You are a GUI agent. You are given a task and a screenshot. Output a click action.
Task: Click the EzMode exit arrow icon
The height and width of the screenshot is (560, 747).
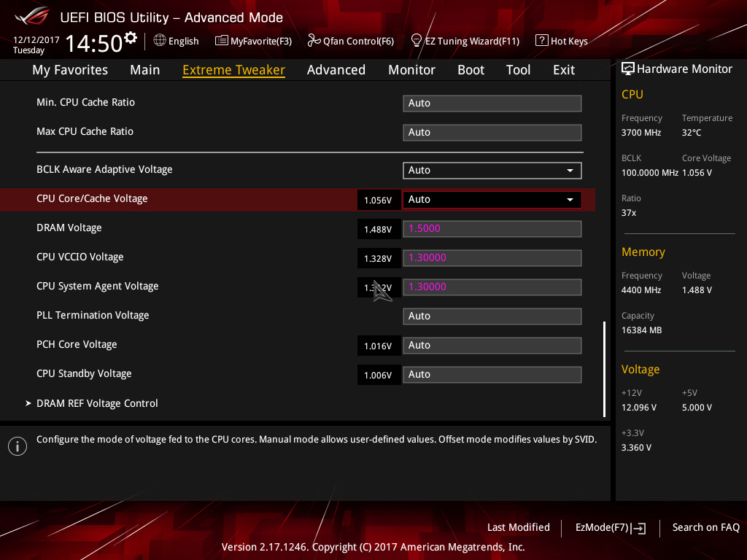[x=638, y=528]
